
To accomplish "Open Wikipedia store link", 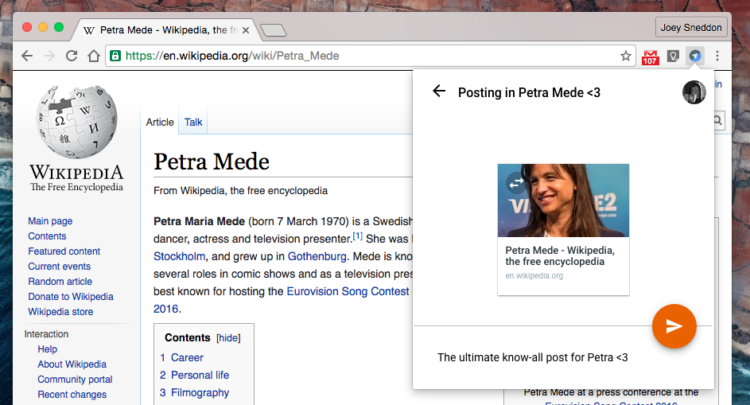I will (x=60, y=312).
